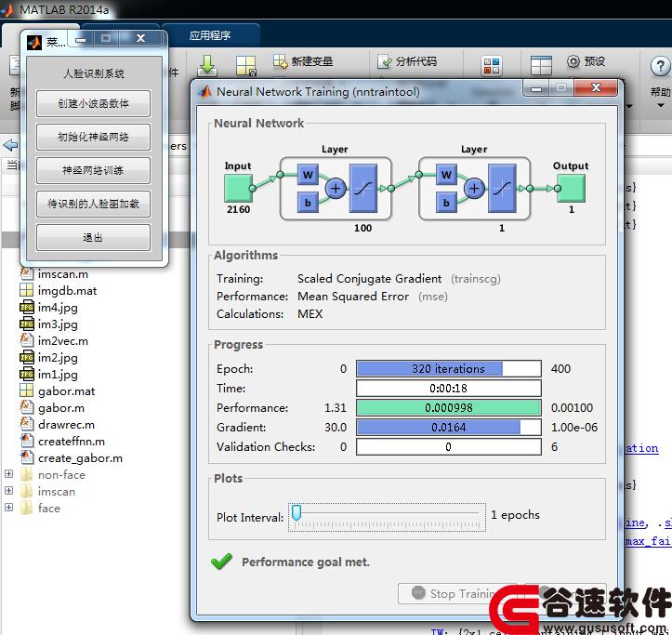
Task: Click the 新建变量 new variable icon
Action: (x=280, y=60)
